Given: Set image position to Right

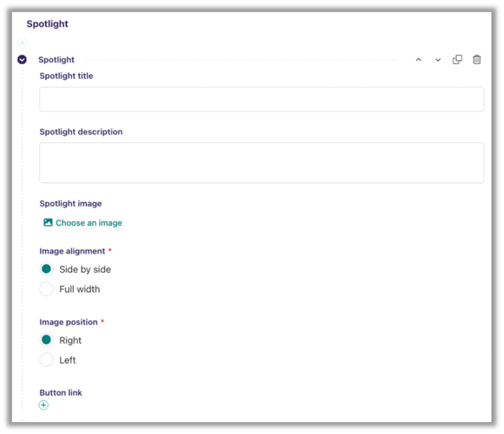Looking at the screenshot, I should click(46, 340).
